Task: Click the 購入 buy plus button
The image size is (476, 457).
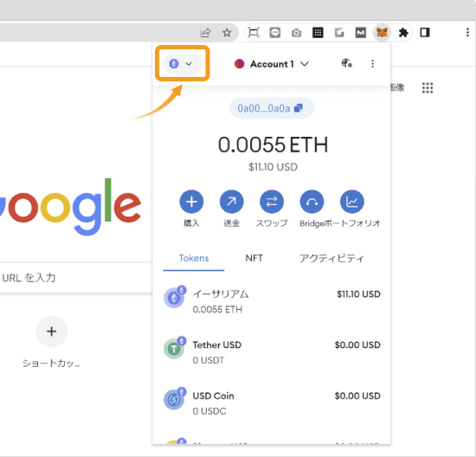Action: (191, 202)
